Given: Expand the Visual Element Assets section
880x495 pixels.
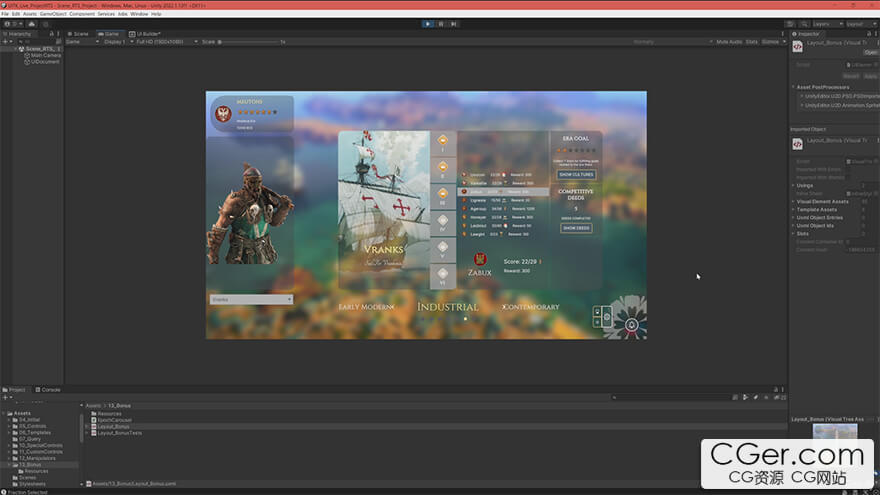Looking at the screenshot, I should [x=794, y=201].
